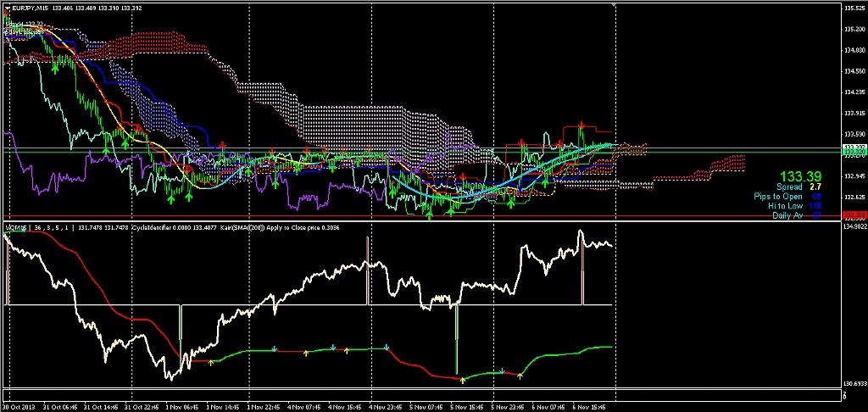Click the VQM15 indicator label in the subwindow
The width and height of the screenshot is (868, 412).
point(15,227)
